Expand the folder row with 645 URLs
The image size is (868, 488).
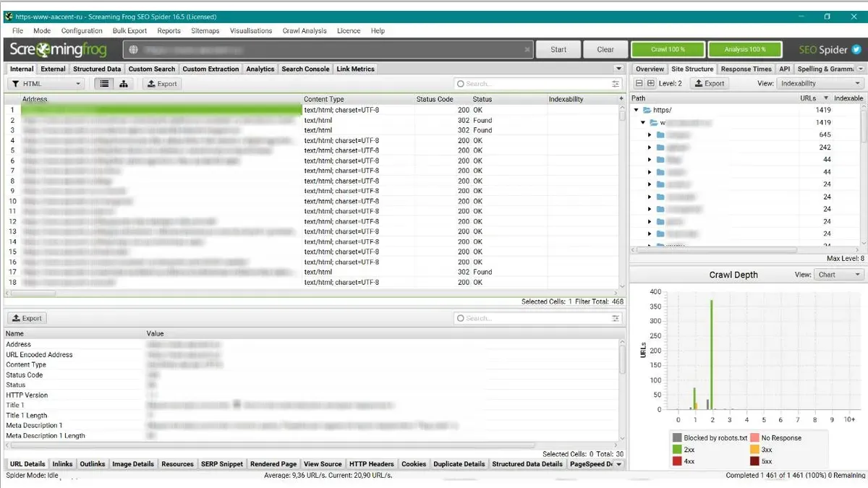pyautogui.click(x=650, y=135)
